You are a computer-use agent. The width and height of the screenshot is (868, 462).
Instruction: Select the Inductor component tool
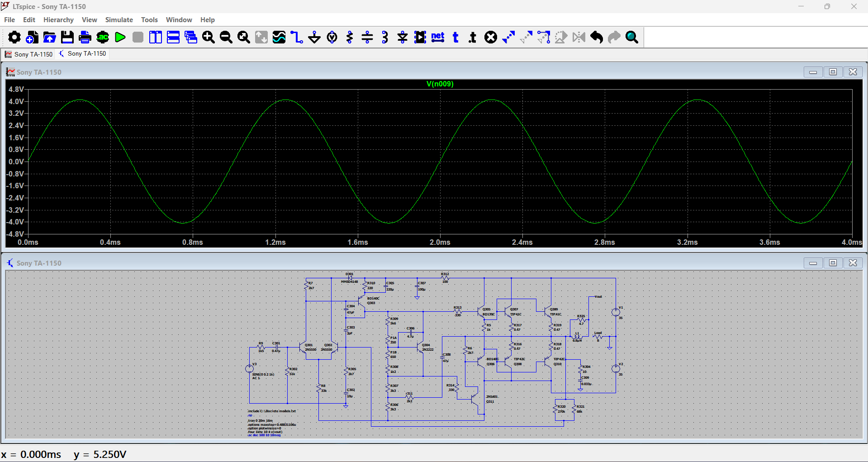(385, 37)
